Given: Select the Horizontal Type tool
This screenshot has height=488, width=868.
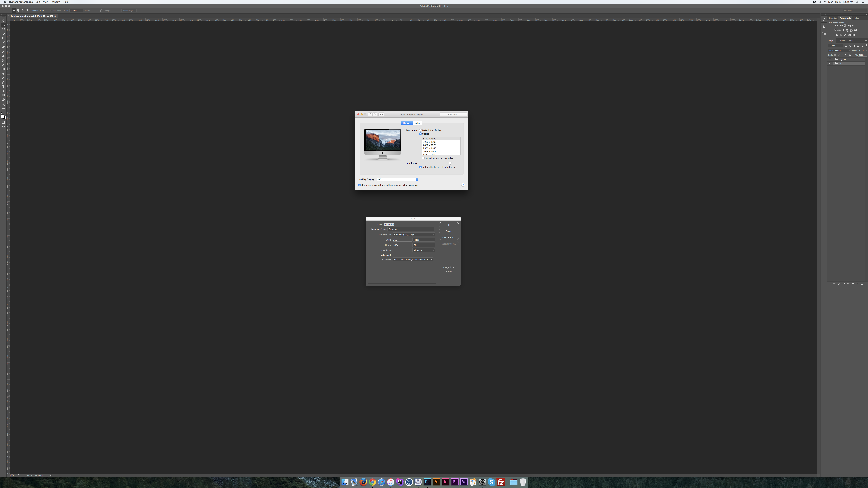Looking at the screenshot, I should click(x=3, y=87).
